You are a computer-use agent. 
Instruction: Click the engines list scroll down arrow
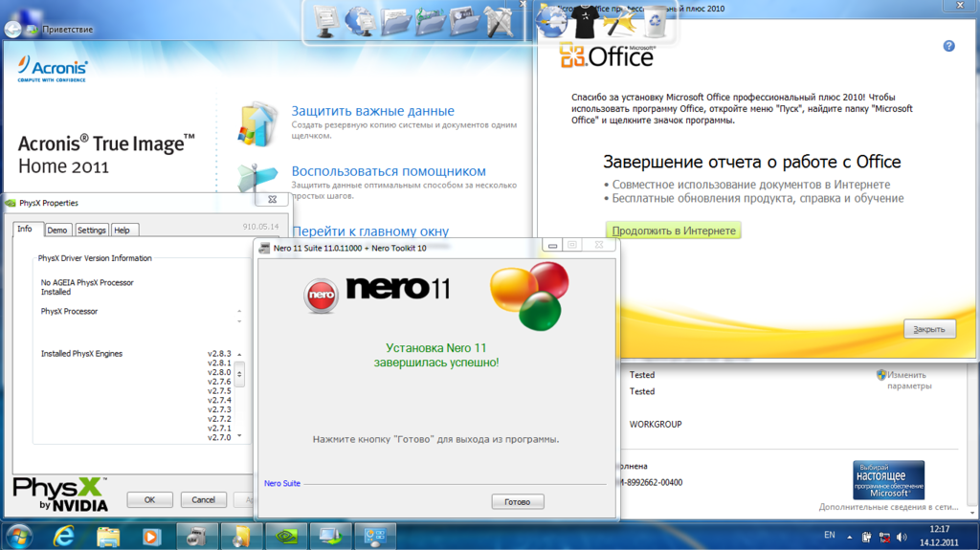pos(239,436)
